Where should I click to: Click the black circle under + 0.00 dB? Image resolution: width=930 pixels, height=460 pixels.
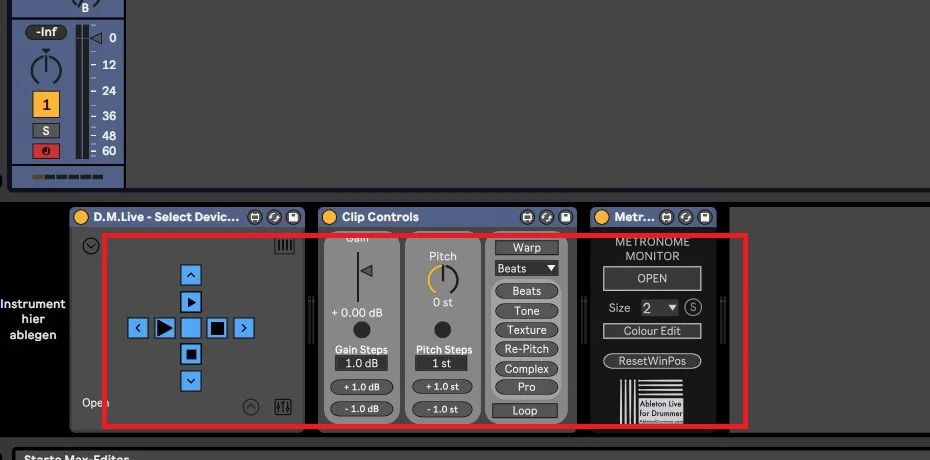362,330
